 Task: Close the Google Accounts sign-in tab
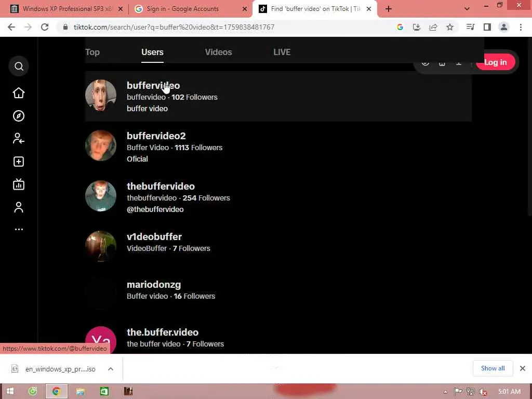tap(245, 9)
